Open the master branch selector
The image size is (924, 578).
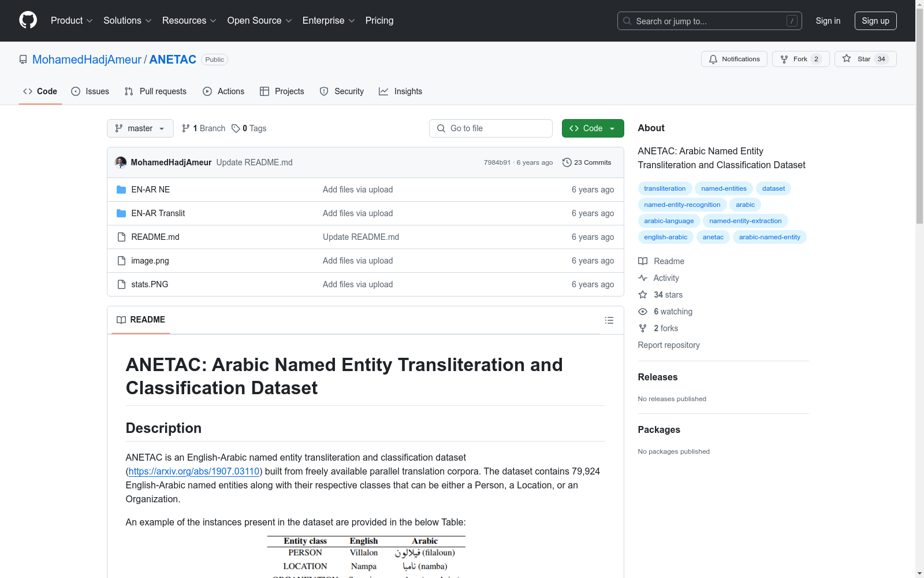click(140, 128)
